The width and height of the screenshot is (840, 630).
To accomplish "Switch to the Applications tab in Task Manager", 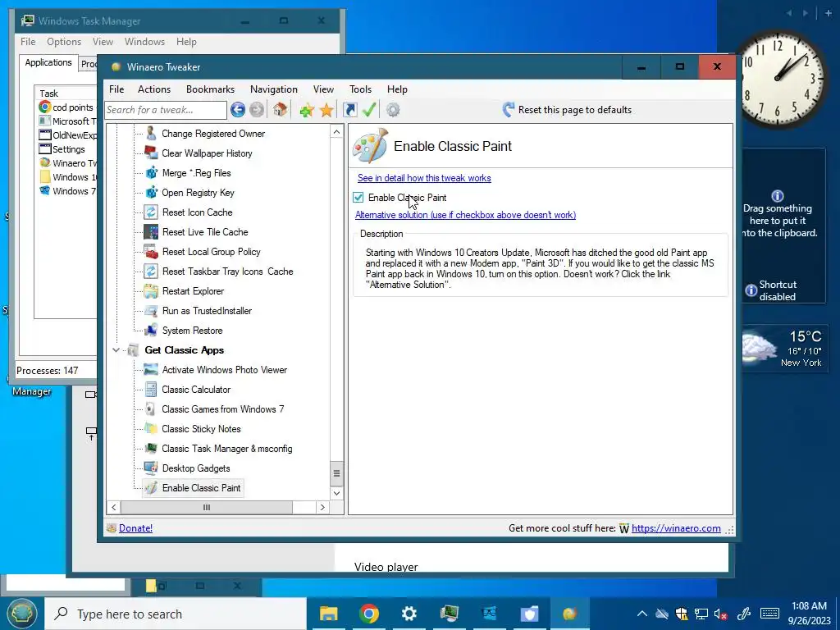I will pyautogui.click(x=48, y=62).
